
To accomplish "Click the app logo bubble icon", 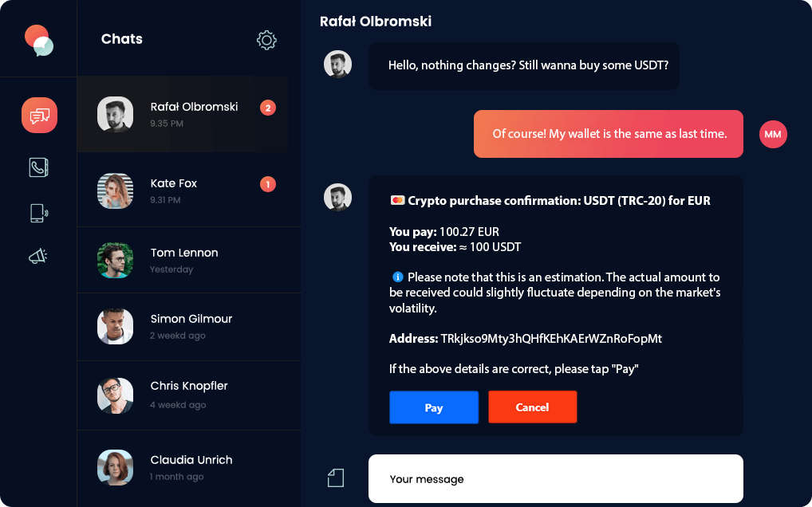I will point(38,40).
